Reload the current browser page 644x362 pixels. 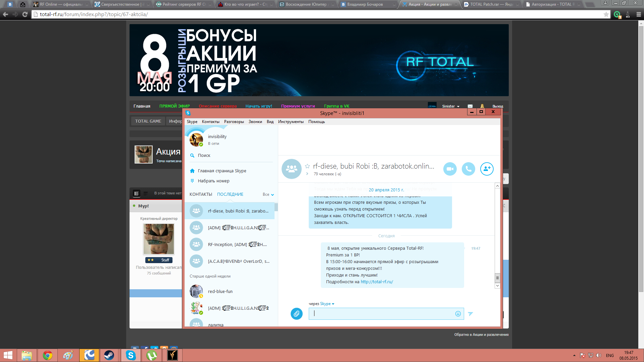click(25, 14)
